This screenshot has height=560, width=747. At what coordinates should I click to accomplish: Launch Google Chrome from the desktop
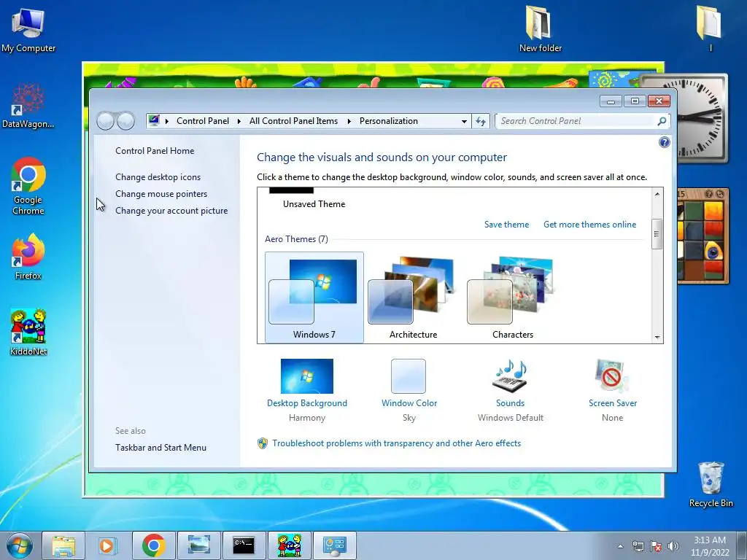(x=28, y=186)
